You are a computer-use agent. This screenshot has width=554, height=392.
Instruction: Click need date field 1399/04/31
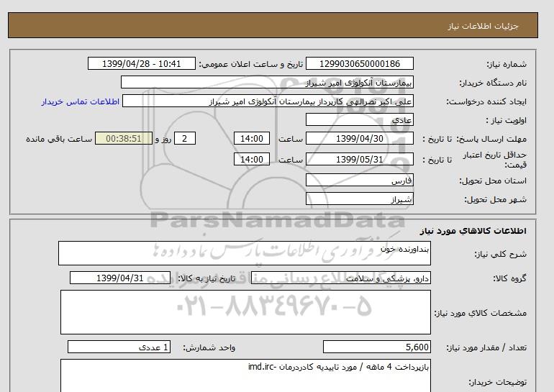click(120, 278)
